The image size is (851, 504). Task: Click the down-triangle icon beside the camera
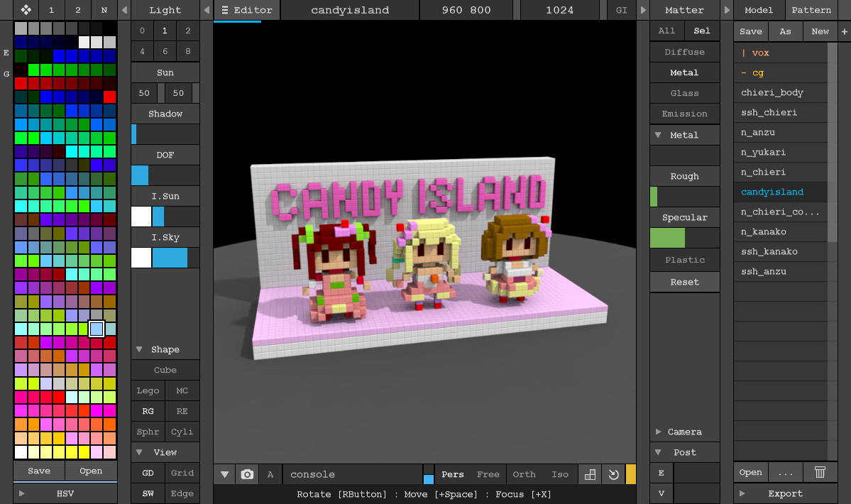pos(225,474)
